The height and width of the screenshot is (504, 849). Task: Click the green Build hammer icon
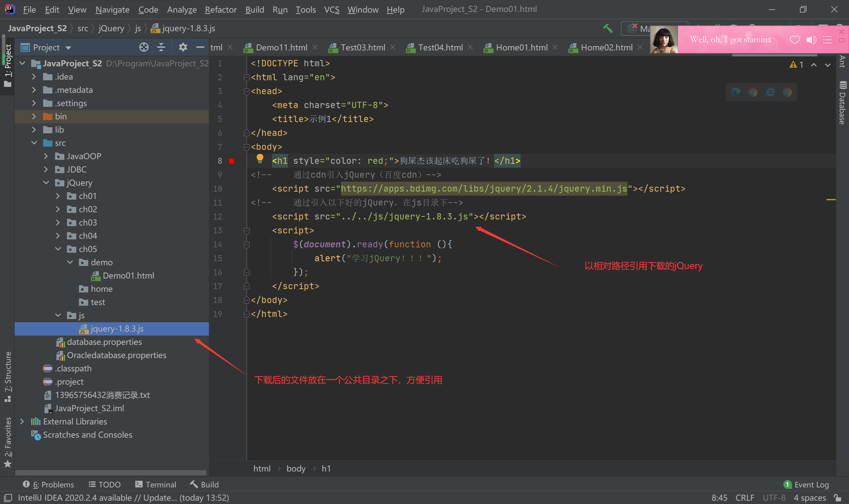(608, 29)
